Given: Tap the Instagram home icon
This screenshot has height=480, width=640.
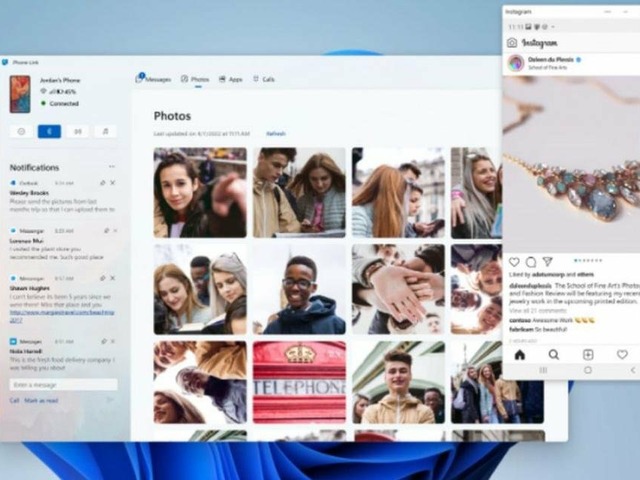Looking at the screenshot, I should [x=519, y=355].
